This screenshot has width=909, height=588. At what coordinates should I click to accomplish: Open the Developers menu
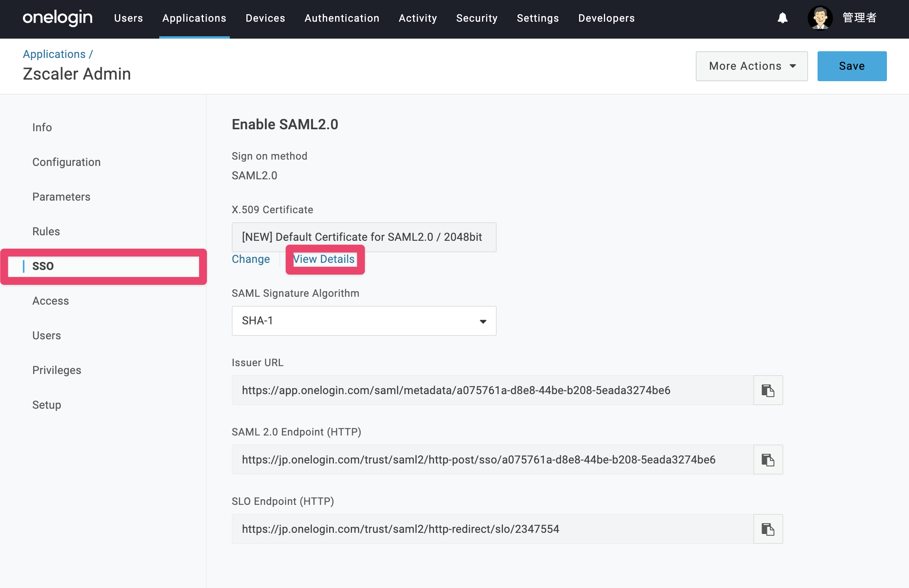coord(606,18)
